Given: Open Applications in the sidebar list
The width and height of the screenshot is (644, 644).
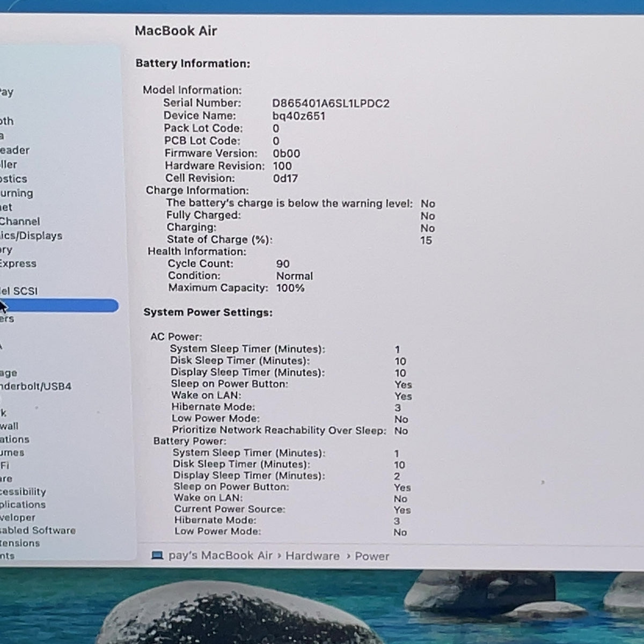Looking at the screenshot, I should tap(23, 504).
